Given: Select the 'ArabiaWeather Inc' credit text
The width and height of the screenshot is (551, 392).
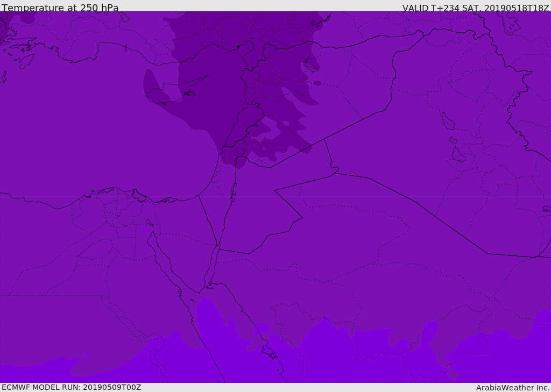Looking at the screenshot, I should [512, 388].
